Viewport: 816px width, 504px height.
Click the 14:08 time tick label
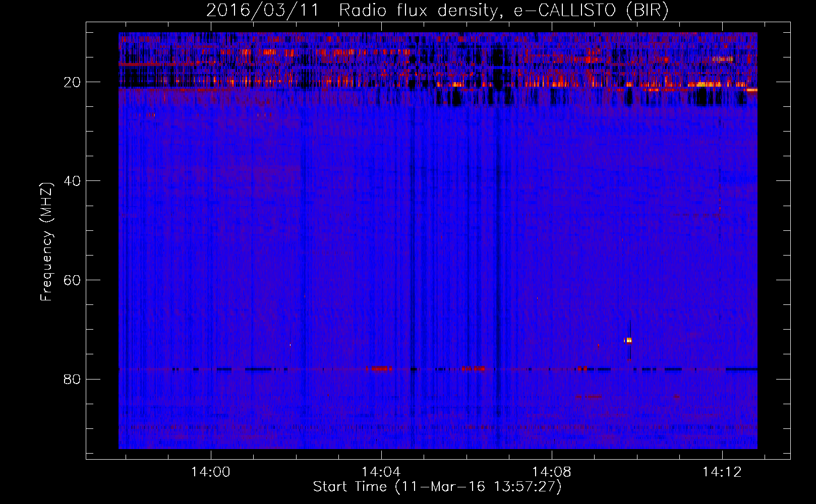(552, 472)
